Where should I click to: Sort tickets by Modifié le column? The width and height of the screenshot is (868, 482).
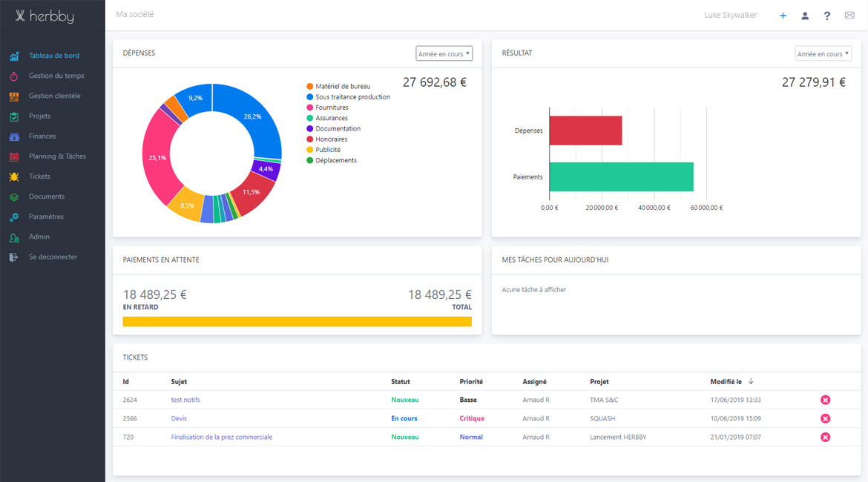[726, 382]
